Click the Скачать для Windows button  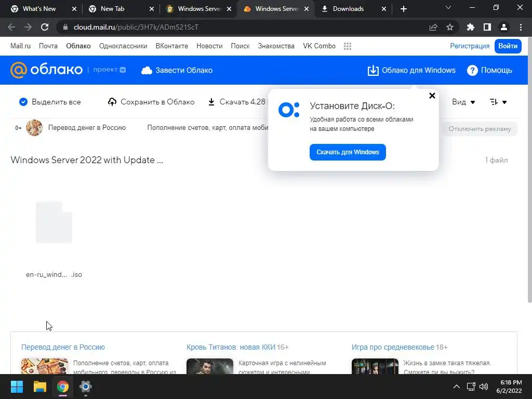coord(348,152)
